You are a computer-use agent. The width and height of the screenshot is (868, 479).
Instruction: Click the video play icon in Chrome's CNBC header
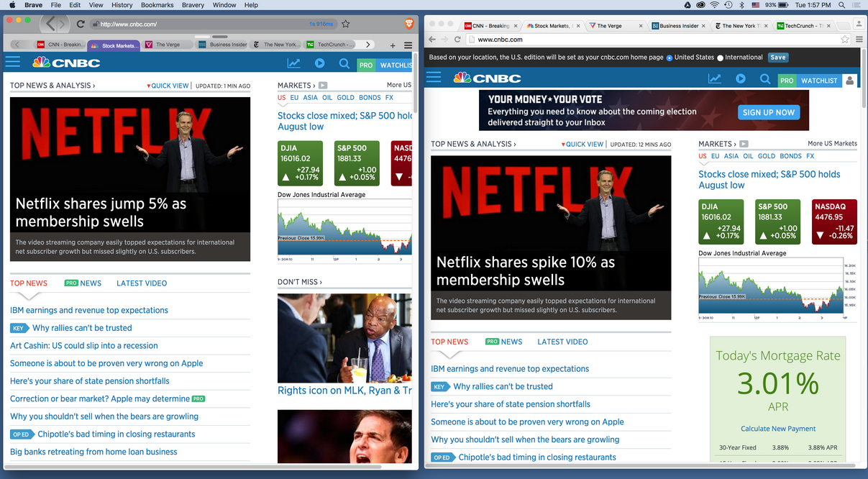click(x=740, y=78)
